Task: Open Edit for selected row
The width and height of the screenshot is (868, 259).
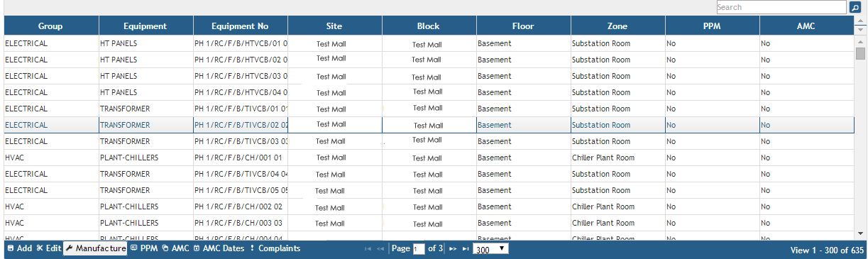Action: click(x=49, y=248)
